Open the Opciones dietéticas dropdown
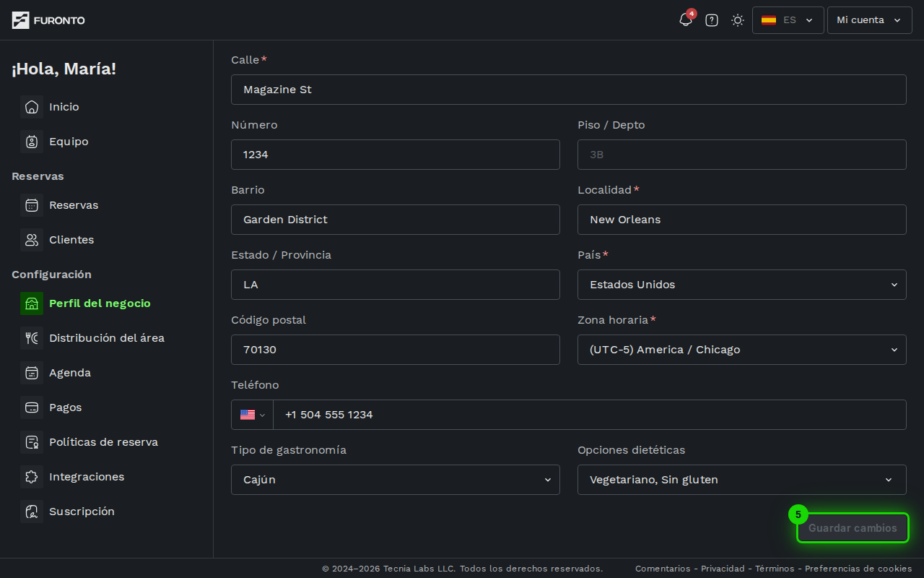The width and height of the screenshot is (924, 578). pos(742,480)
